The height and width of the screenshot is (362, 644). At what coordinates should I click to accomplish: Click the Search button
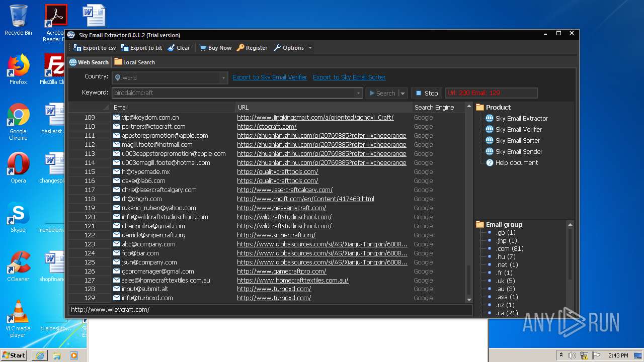click(382, 93)
